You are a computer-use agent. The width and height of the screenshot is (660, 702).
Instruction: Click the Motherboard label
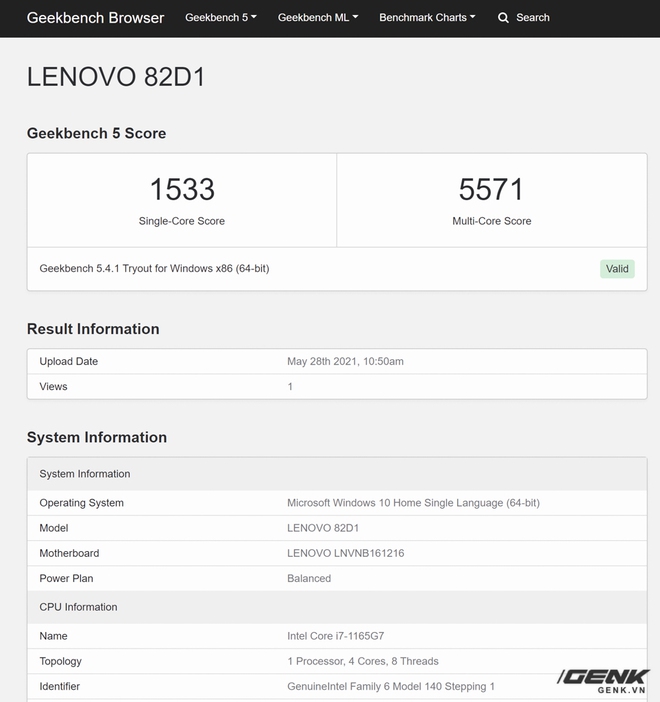pos(69,553)
